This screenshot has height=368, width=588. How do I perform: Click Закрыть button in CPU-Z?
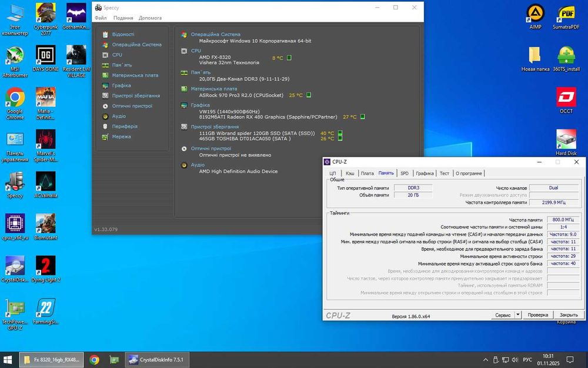[569, 314]
